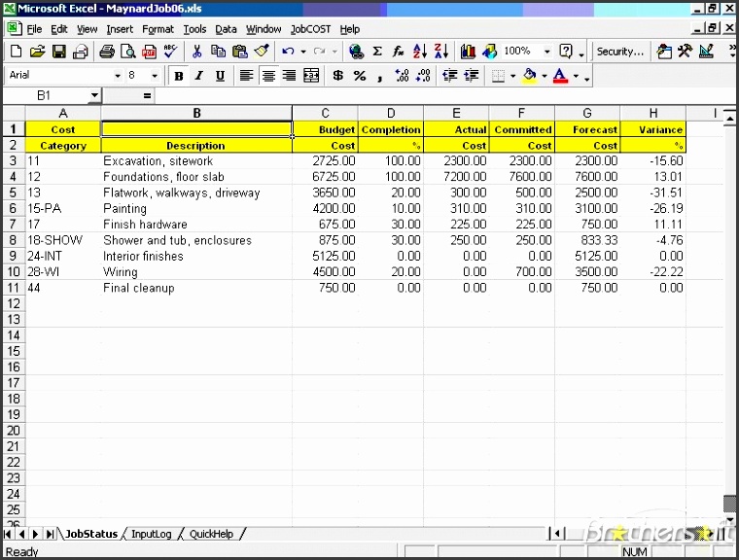
Task: Click the Security... toolbar button
Action: 619,52
